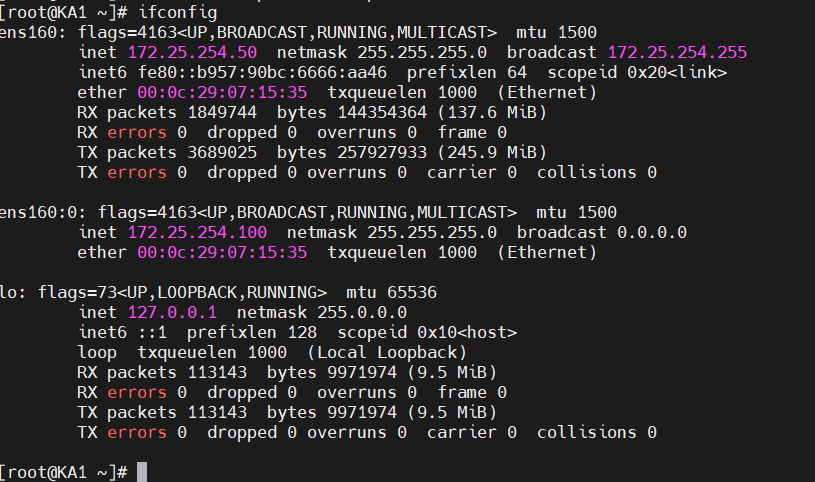Click TX packets count 3689025
815x482 pixels.
[222, 152]
